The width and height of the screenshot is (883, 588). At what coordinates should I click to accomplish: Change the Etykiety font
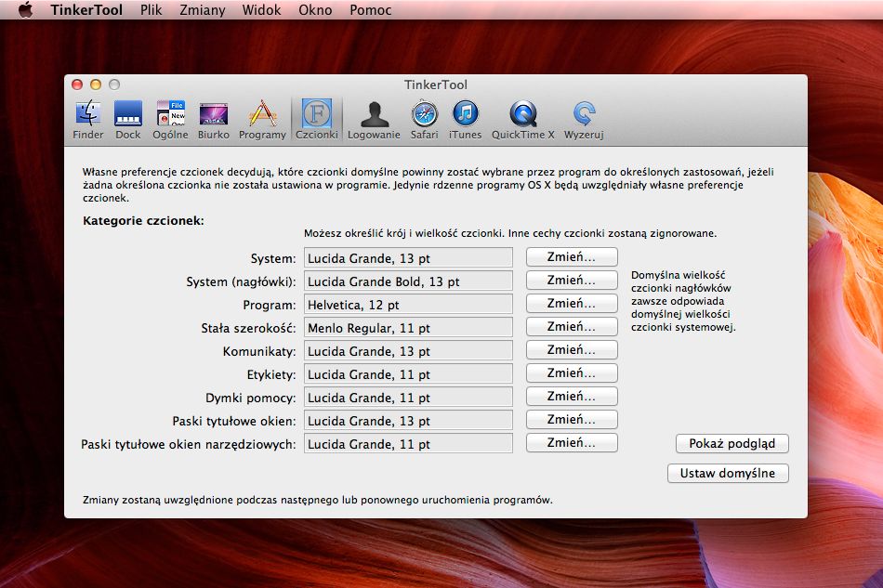click(572, 373)
